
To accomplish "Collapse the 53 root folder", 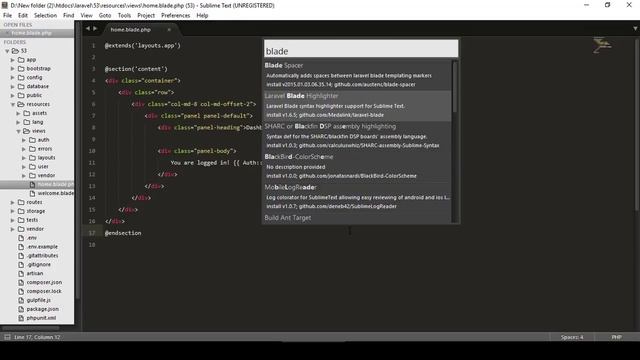I will [x=7, y=51].
